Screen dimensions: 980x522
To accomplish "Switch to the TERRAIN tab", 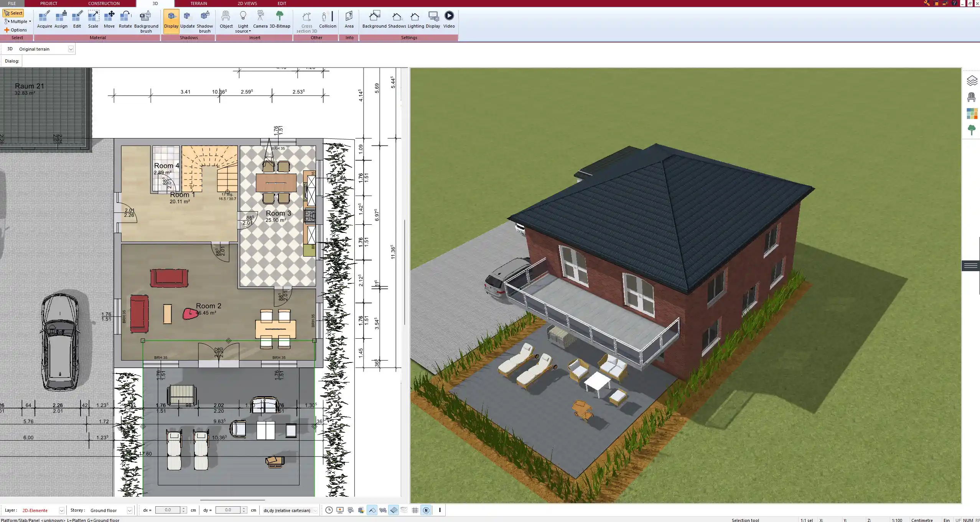I will (199, 3).
